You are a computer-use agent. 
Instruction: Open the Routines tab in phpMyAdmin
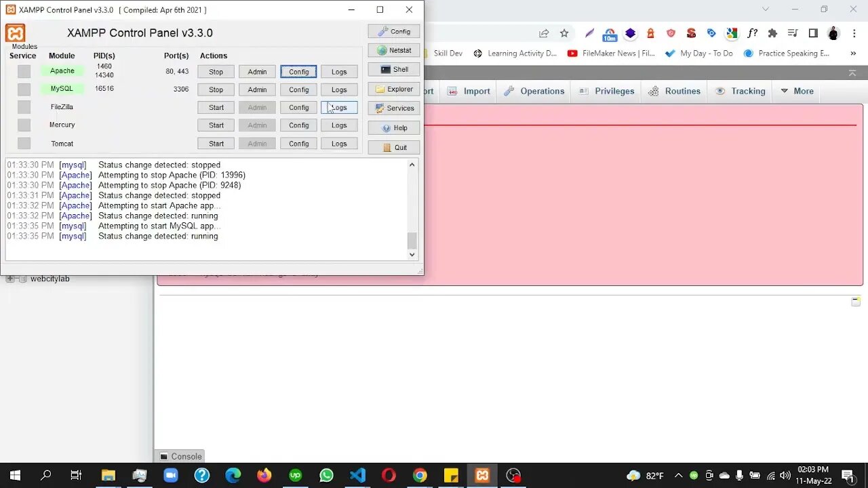[675, 91]
